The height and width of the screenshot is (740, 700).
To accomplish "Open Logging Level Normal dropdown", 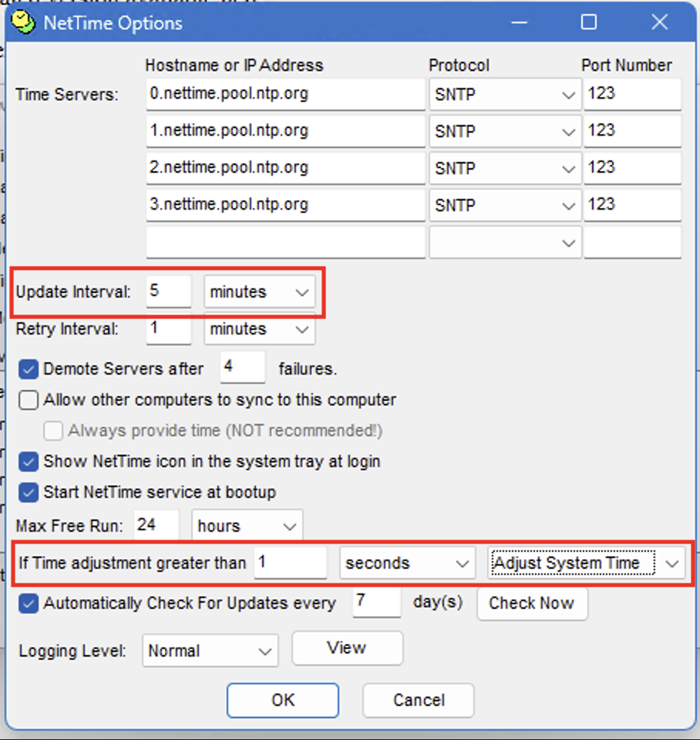I will [x=210, y=651].
